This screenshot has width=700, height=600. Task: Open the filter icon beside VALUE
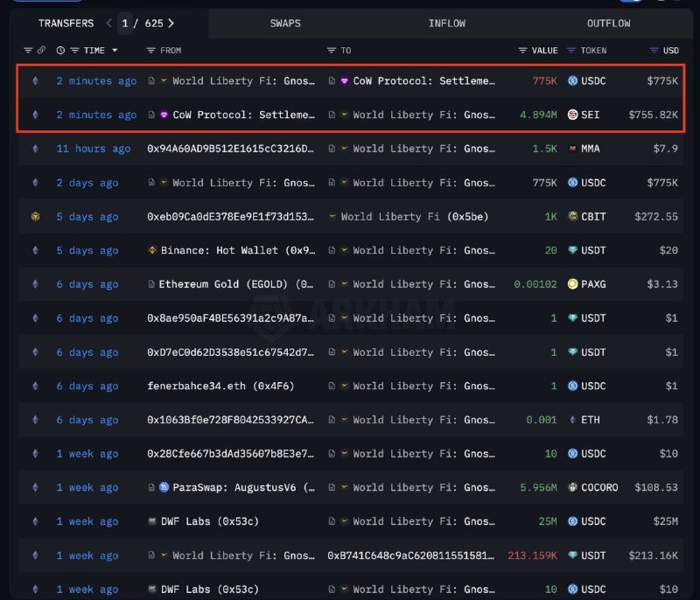[x=522, y=51]
